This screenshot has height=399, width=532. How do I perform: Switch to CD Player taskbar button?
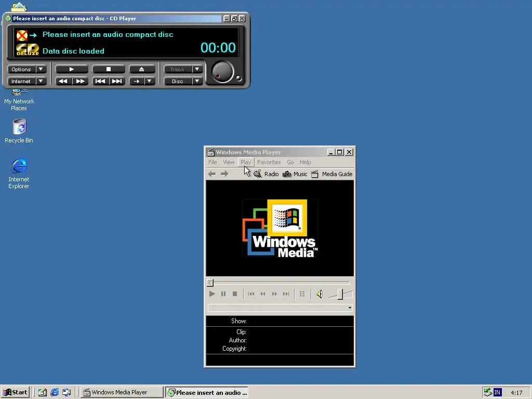coord(207,393)
